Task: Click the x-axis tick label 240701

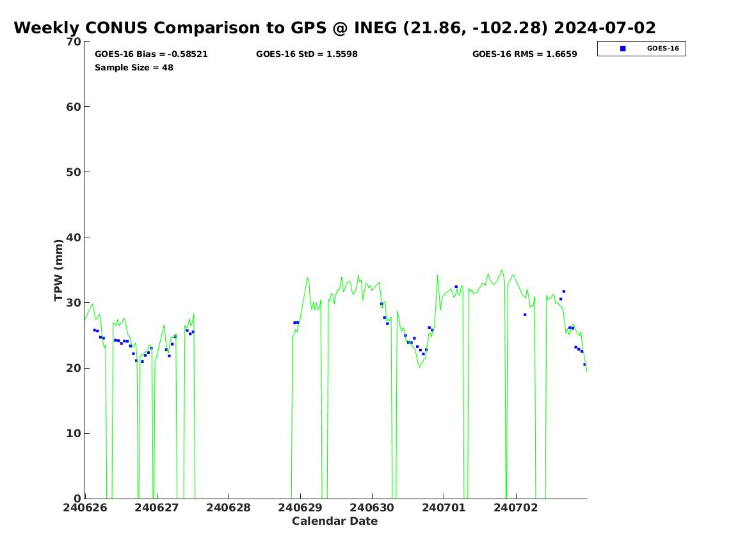Action: point(444,508)
